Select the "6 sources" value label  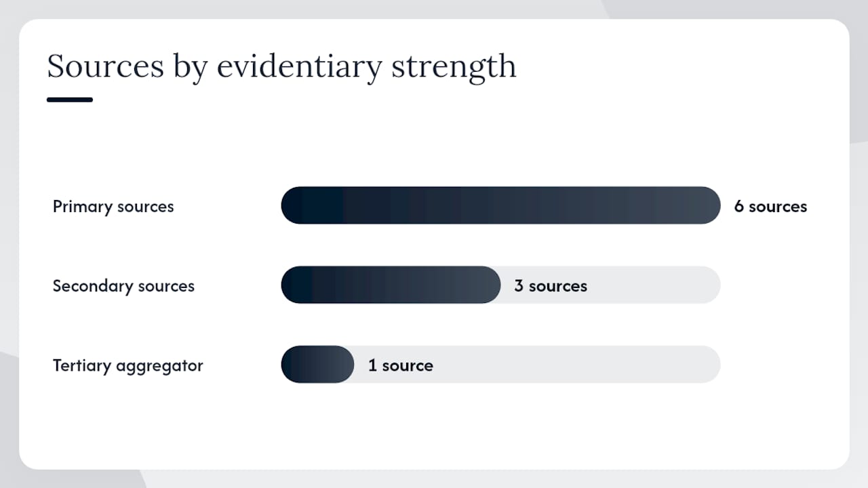[x=770, y=207]
